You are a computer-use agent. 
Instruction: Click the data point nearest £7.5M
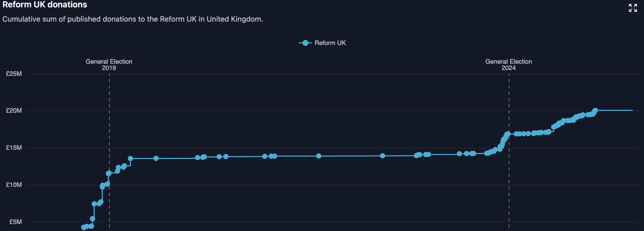[94, 204]
